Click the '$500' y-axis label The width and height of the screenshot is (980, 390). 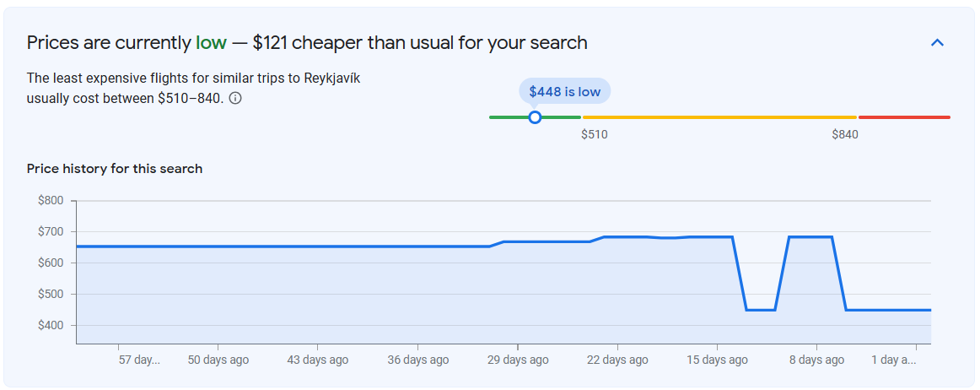coord(51,295)
